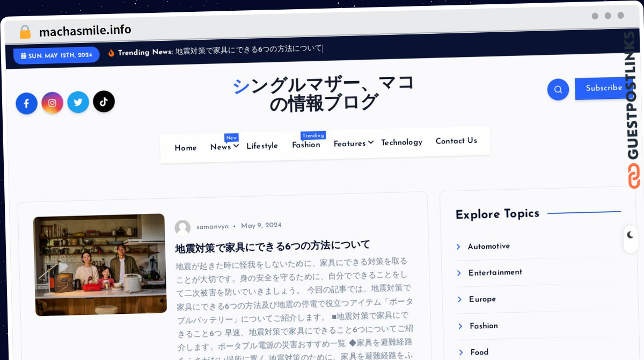Screen dimensions: 644x360
Task: Click samanvya author avatar icon
Action: [182, 227]
